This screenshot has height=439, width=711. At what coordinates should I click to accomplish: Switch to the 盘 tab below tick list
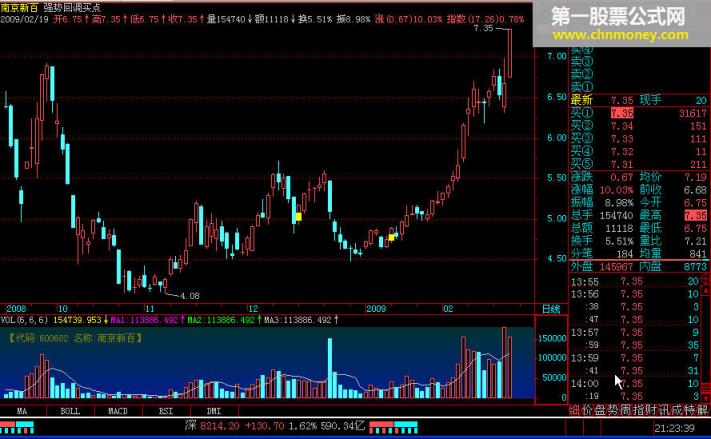(600, 410)
